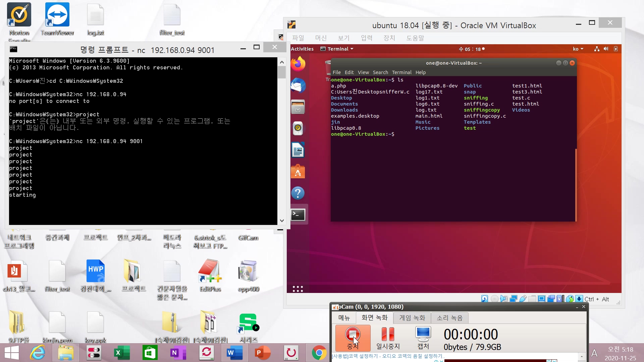The image size is (644, 362).
Task: Click the oCam stop (중지) recording button
Action: (353, 338)
